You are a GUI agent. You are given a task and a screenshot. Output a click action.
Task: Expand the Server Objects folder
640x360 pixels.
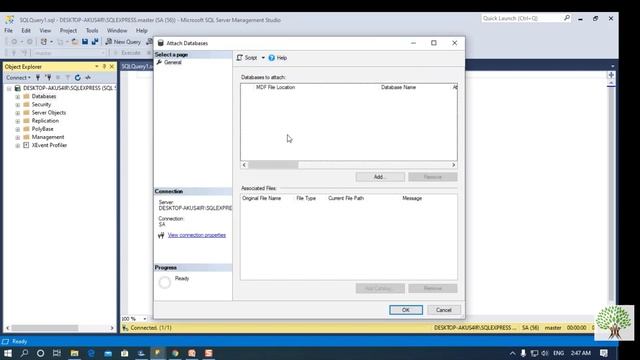18,113
